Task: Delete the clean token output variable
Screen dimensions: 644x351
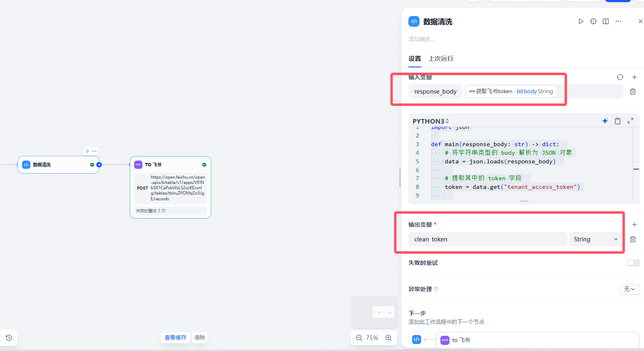Action: pyautogui.click(x=633, y=239)
